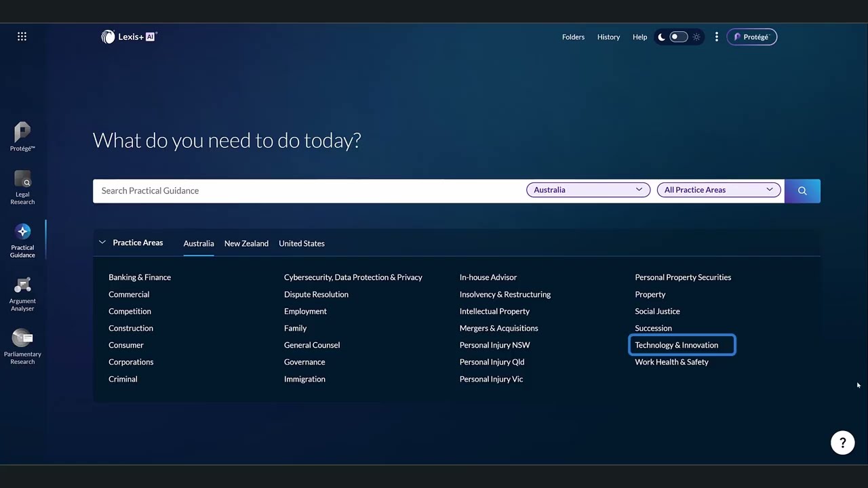Viewport: 868px width, 488px height.
Task: Open Corporations practice area
Action: 131,362
